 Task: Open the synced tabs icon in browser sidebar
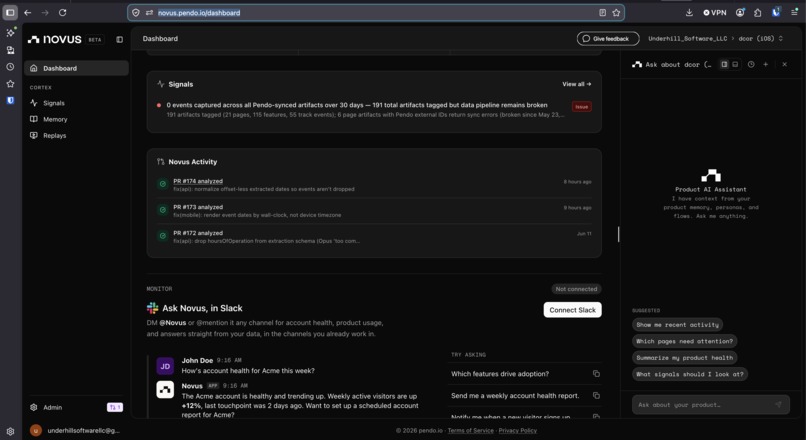10,50
